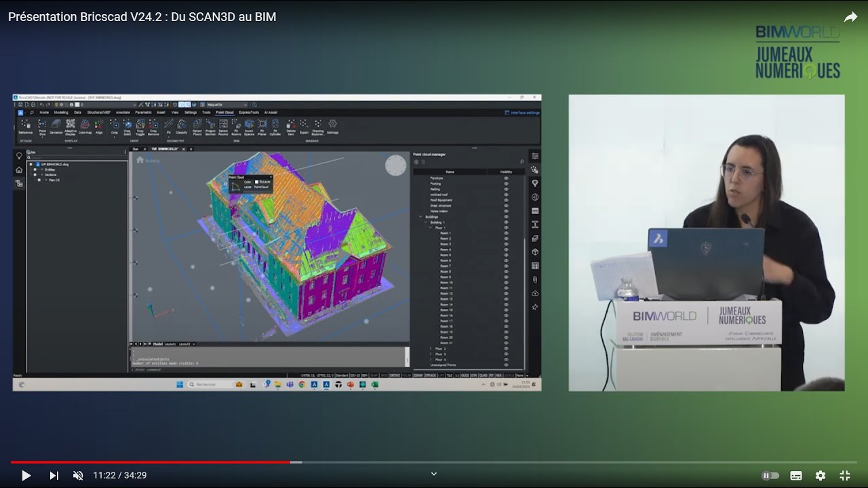Open the Parametric ribbon tab
868x488 pixels.
click(x=143, y=113)
